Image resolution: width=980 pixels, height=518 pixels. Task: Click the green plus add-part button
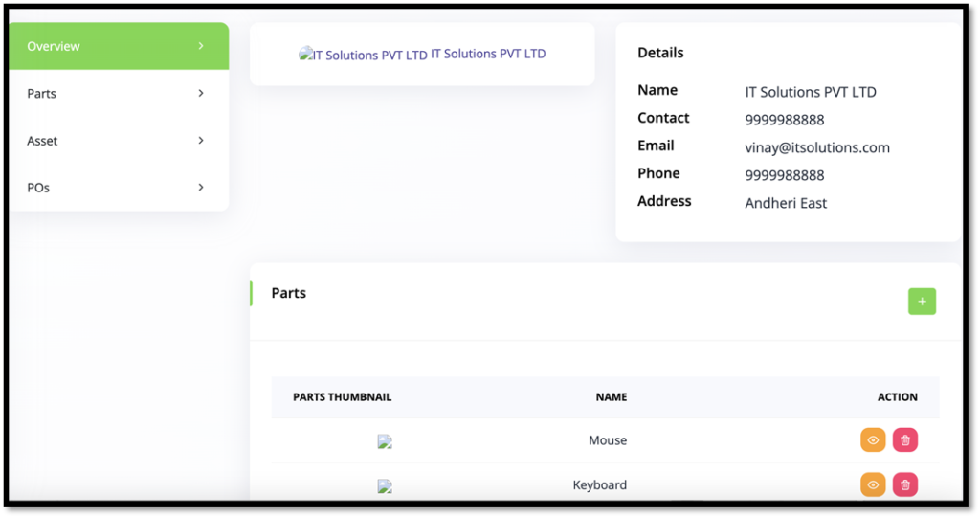click(922, 302)
